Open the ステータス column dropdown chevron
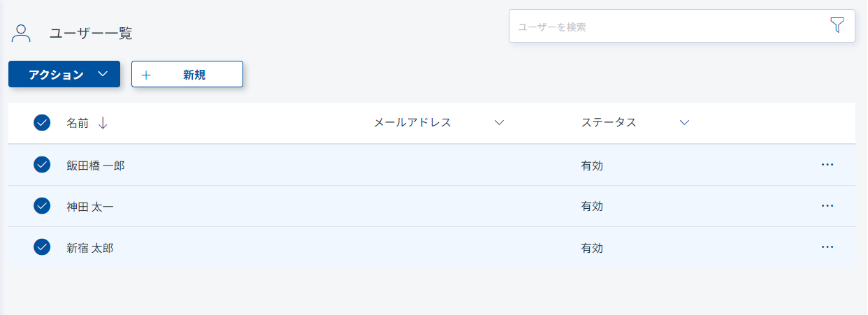Viewport: 868px width, 315px height. click(x=684, y=123)
